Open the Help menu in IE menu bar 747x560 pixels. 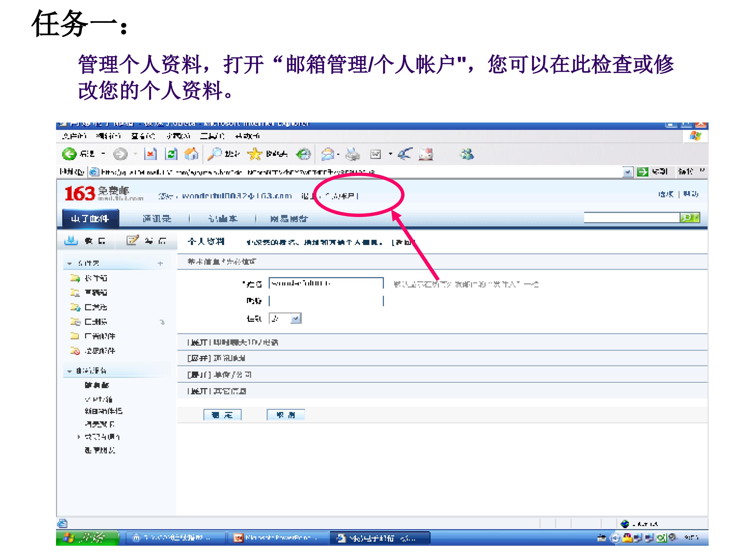(247, 136)
